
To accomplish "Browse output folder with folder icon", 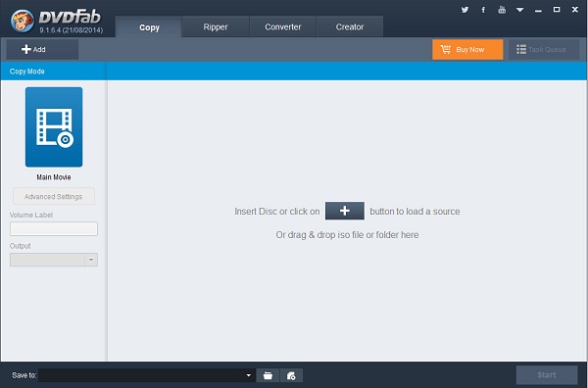I will click(268, 375).
